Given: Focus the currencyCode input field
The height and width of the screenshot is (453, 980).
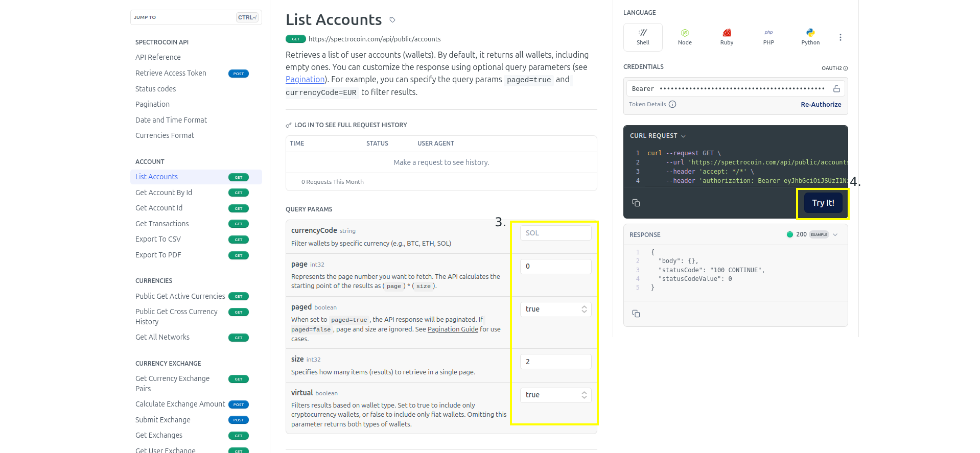Looking at the screenshot, I should pyautogui.click(x=556, y=233).
